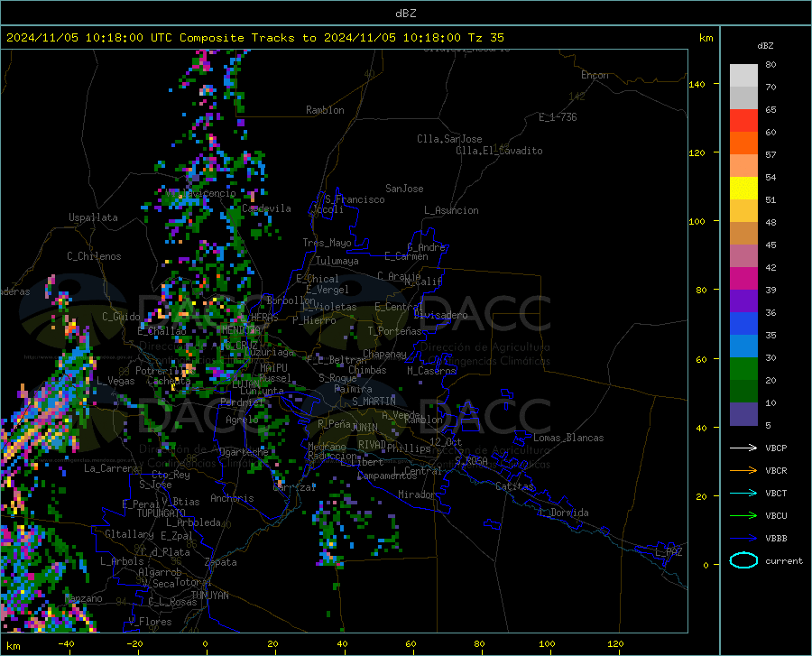Click the 'Campamentos' map label
The image size is (812, 656).
point(387,476)
